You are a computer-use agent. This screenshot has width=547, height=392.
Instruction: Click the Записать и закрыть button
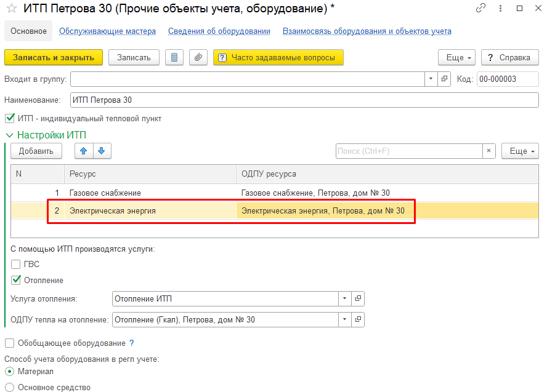[x=54, y=57]
